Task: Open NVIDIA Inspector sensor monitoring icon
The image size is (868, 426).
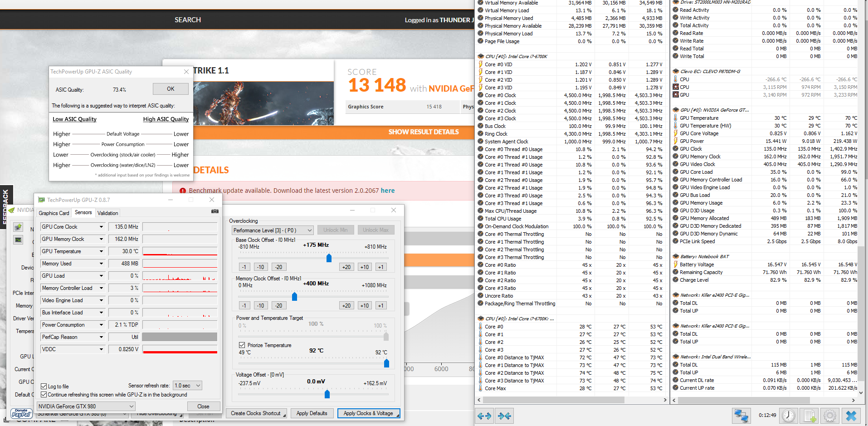Action: (18, 240)
